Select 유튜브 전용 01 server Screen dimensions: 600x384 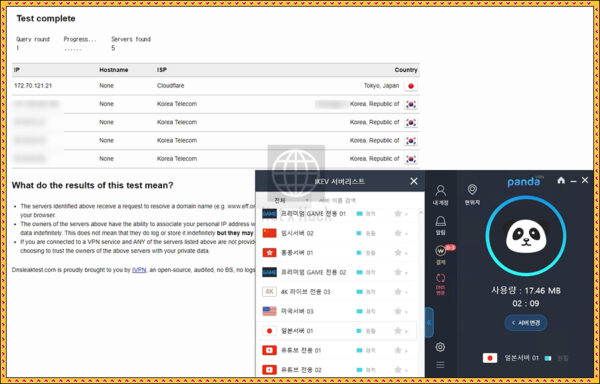(336, 350)
